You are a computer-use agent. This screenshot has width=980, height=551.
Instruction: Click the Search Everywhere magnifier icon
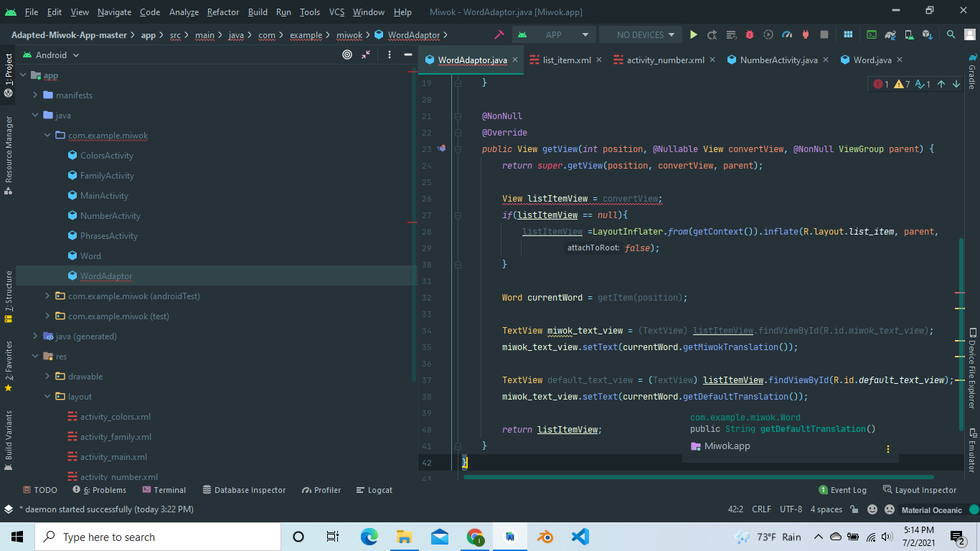[951, 34]
